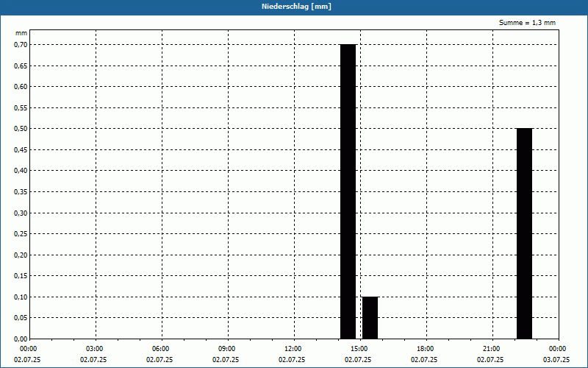The height and width of the screenshot is (368, 588).
Task: Click the 0,15 y-axis value
Action: (x=21, y=276)
